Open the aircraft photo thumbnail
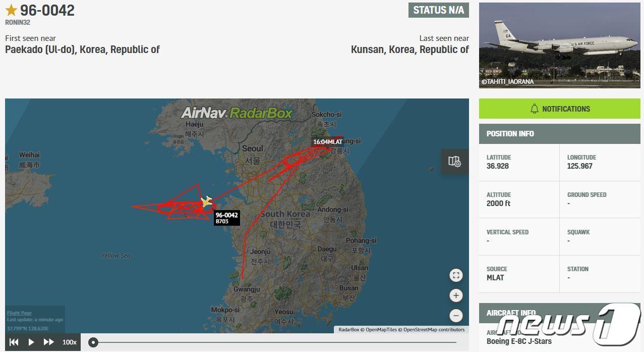 click(x=559, y=45)
